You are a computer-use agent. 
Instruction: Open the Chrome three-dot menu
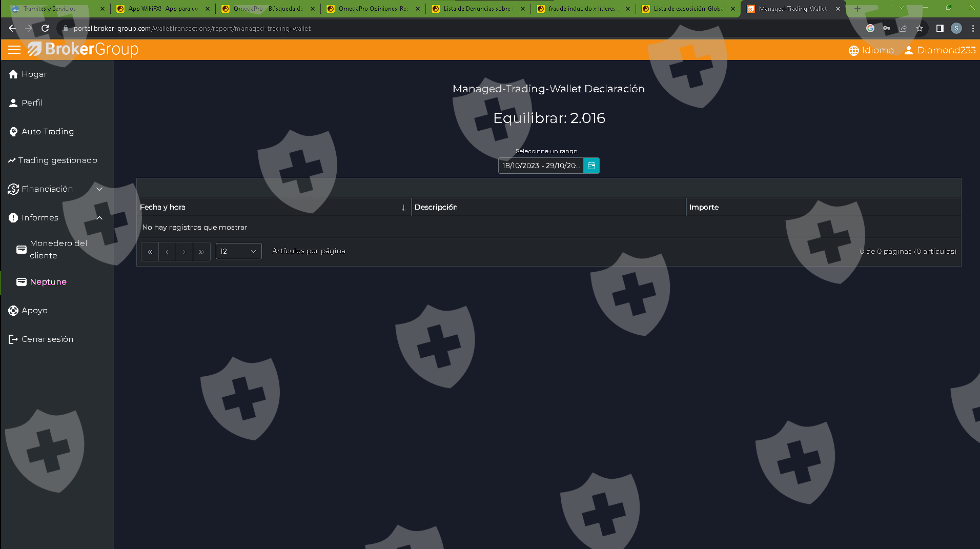[x=973, y=29]
